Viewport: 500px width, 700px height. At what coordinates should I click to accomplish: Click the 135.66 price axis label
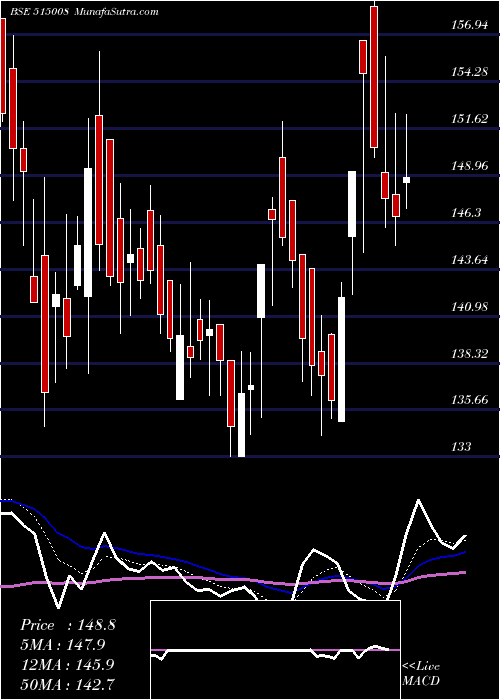coord(469,400)
